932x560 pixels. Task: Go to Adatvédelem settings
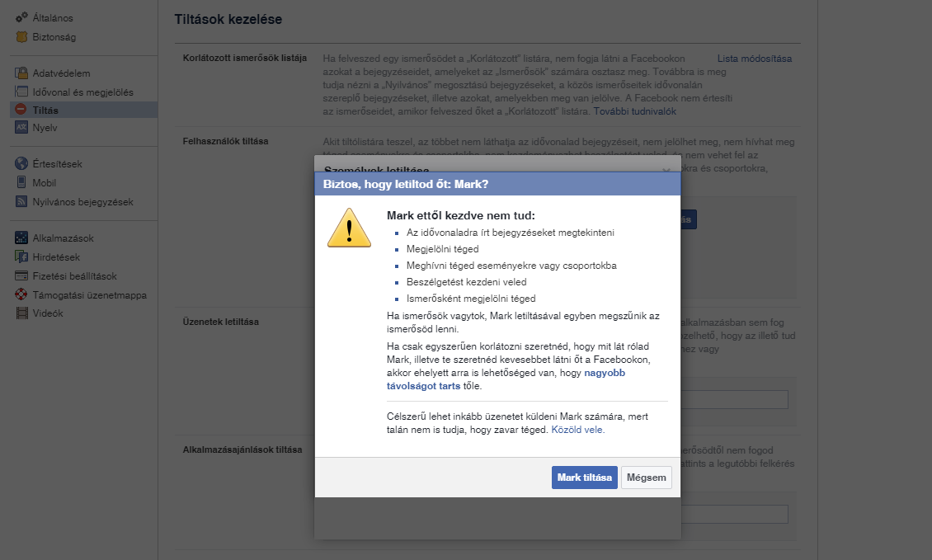pyautogui.click(x=61, y=73)
